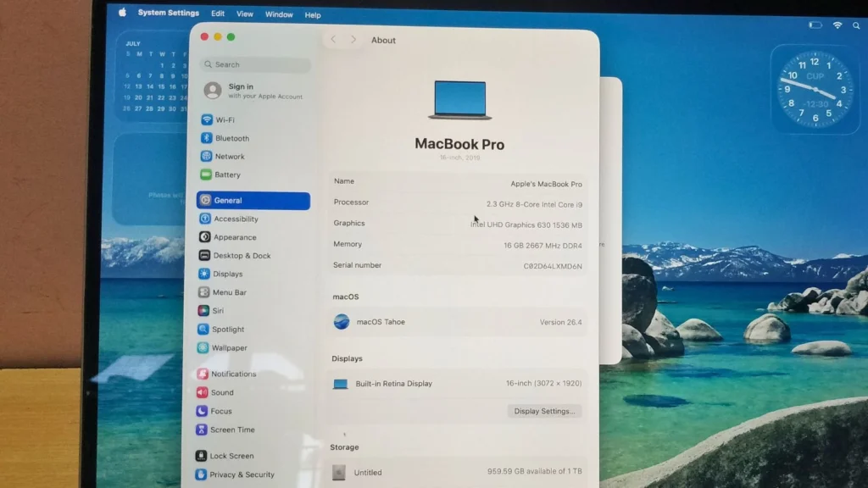Image resolution: width=868 pixels, height=488 pixels.
Task: Open Notifications settings
Action: tap(227, 374)
